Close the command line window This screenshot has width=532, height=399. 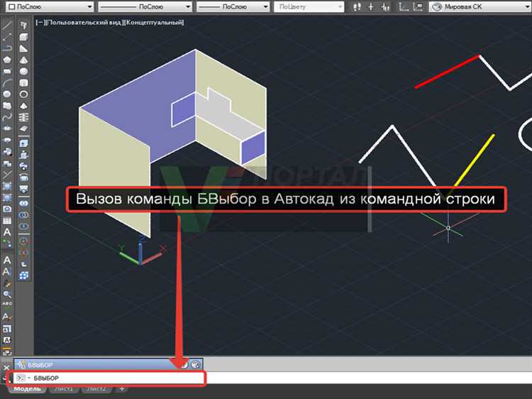click(6, 368)
